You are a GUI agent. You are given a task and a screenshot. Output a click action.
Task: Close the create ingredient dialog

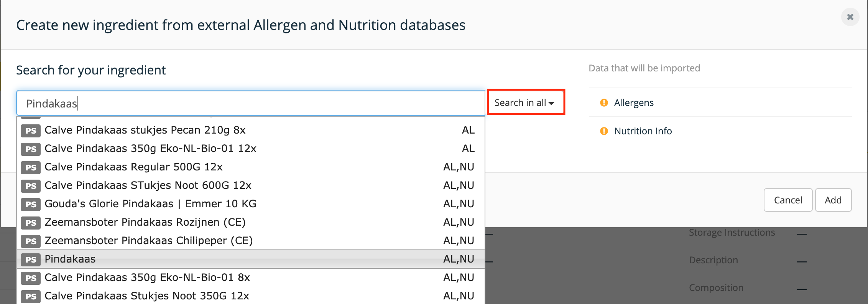850,17
